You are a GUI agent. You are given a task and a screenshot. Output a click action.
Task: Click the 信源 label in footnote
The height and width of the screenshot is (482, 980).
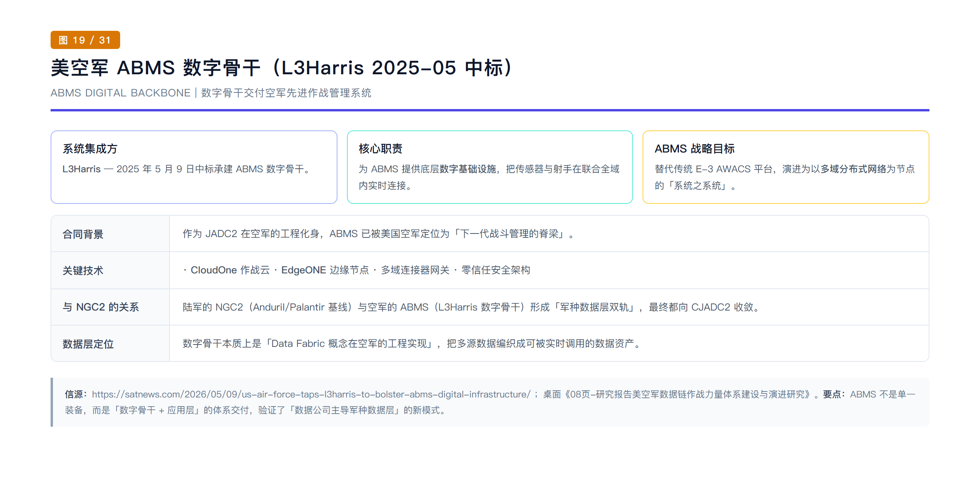pos(76,394)
